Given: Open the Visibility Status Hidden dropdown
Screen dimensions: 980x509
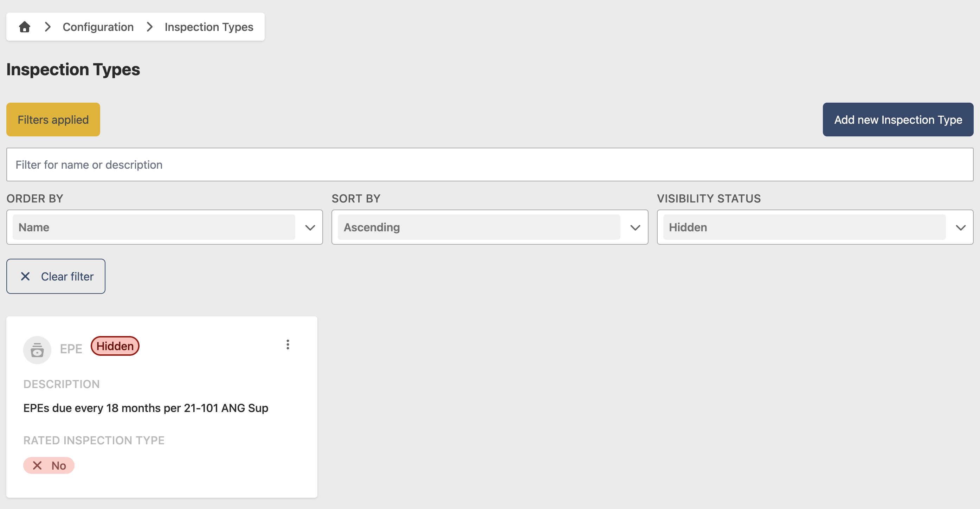Looking at the screenshot, I should [815, 227].
